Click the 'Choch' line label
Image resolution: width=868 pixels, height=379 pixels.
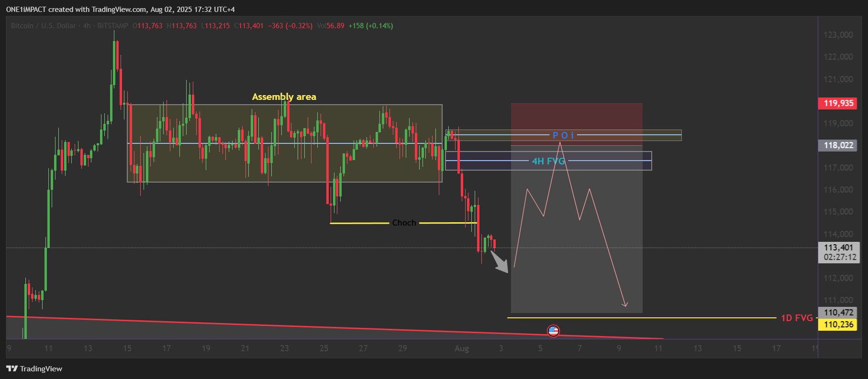click(404, 223)
